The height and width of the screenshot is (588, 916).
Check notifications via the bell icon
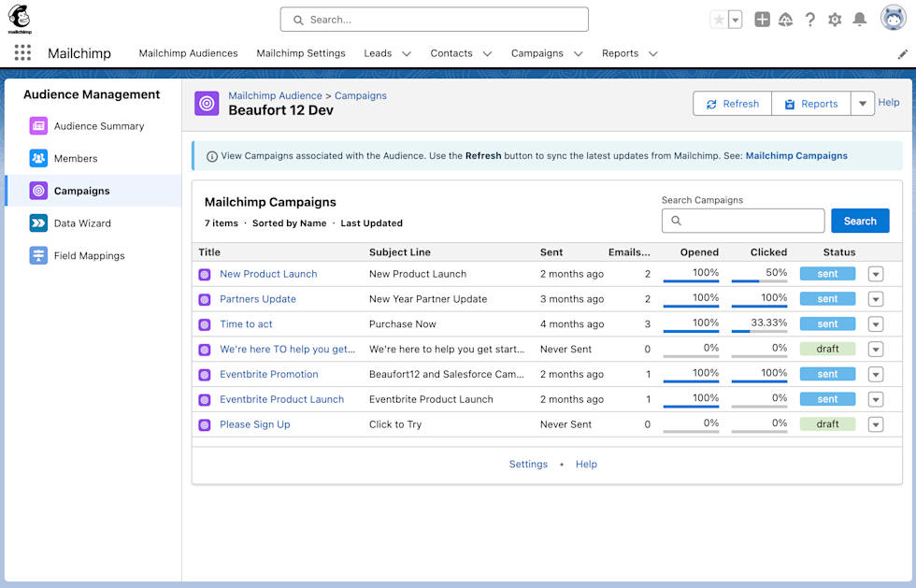[x=860, y=18]
